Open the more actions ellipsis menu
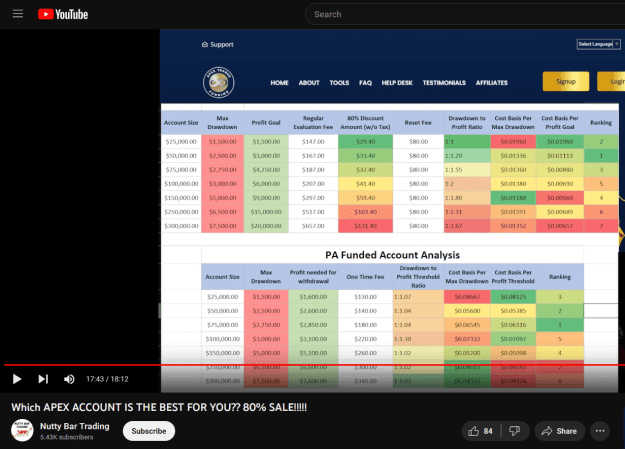 pyautogui.click(x=600, y=431)
